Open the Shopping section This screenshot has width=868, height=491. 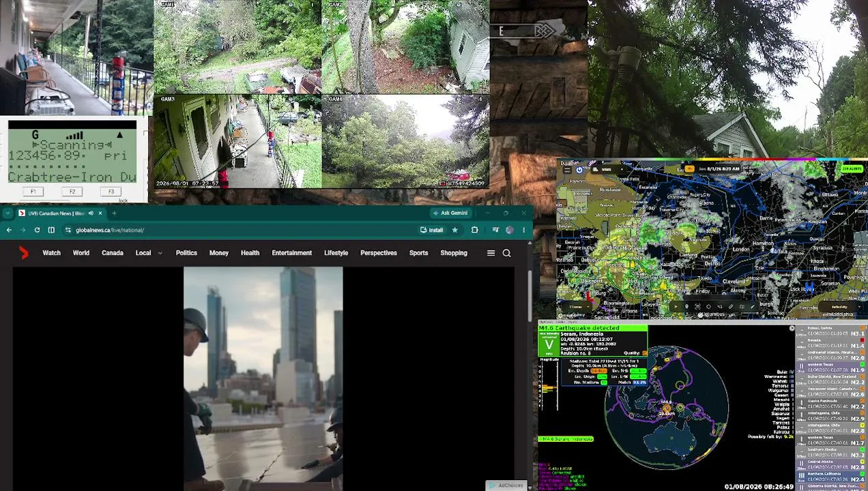[x=454, y=253]
